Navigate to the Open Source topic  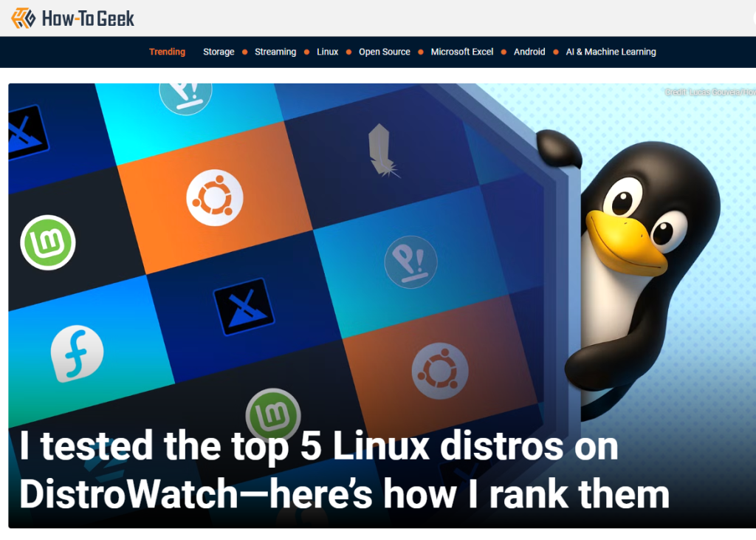[384, 52]
